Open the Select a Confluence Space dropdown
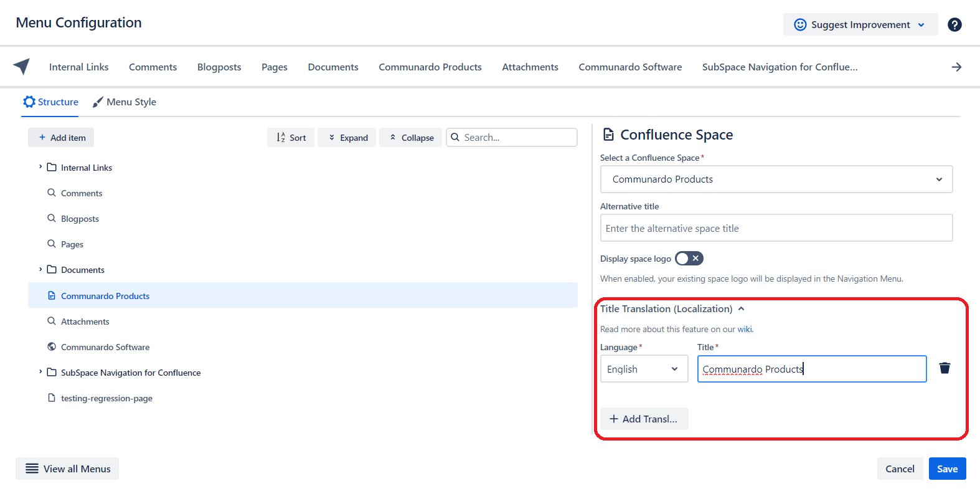The width and height of the screenshot is (980, 491). [776, 179]
